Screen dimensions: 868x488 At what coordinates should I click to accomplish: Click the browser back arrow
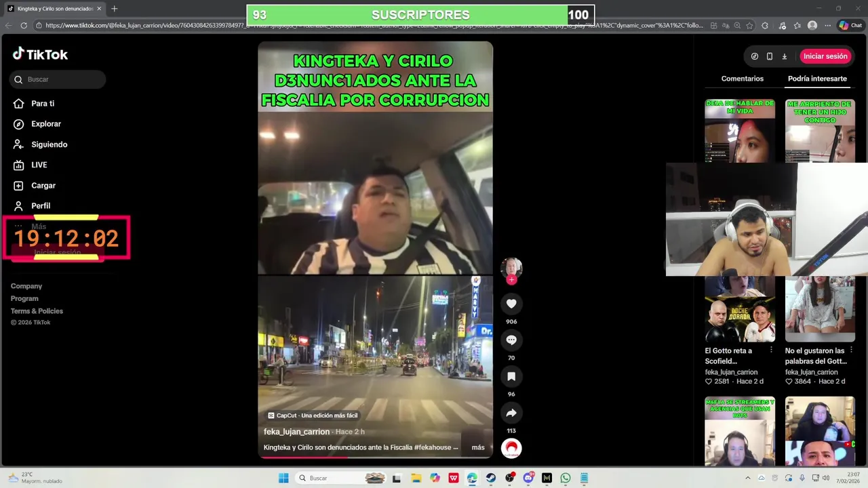(9, 25)
